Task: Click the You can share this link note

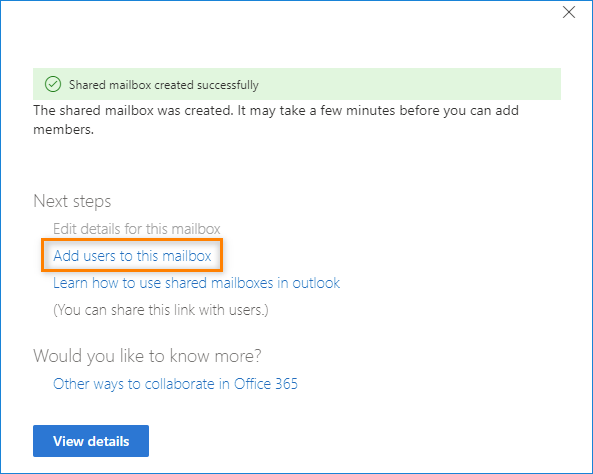Action: coord(161,310)
